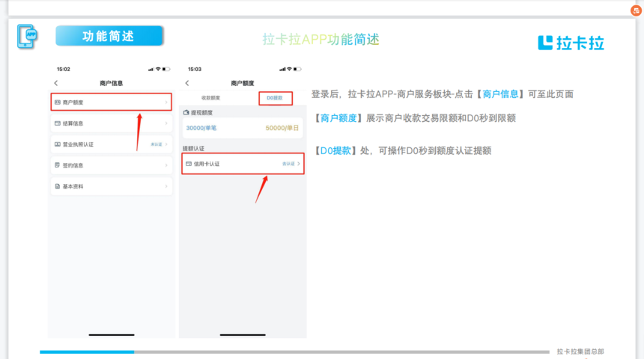Click the 拉卡拉集团总部 footer text

pos(580,352)
